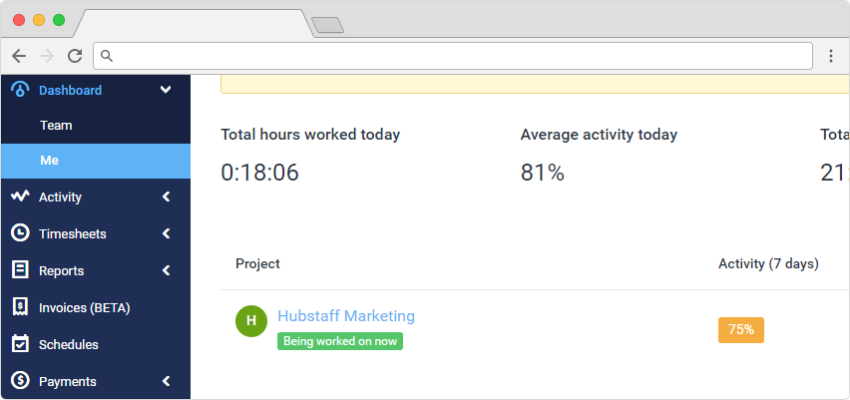Expand the Reports submenu chevron
Screen dimensions: 850x400
tap(166, 270)
